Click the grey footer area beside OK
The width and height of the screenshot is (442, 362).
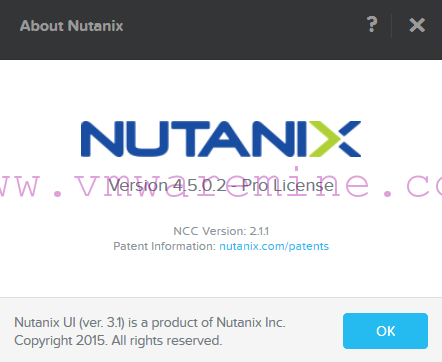click(313, 332)
